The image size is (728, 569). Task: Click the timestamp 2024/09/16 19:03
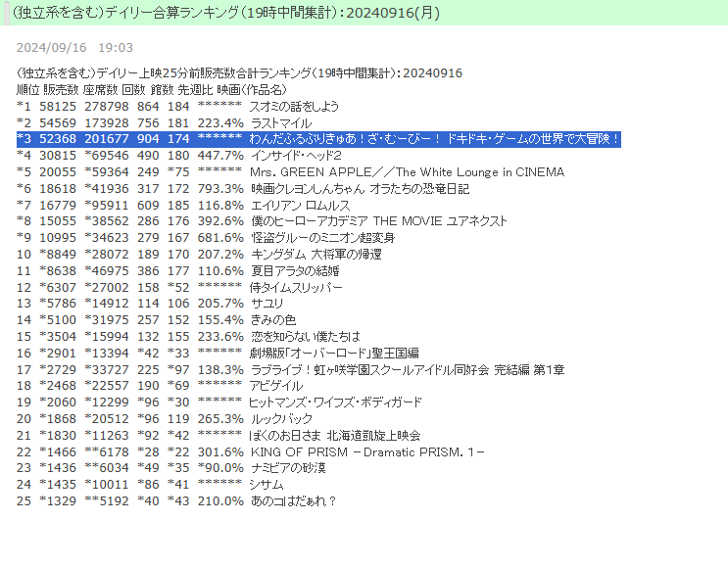(x=74, y=48)
